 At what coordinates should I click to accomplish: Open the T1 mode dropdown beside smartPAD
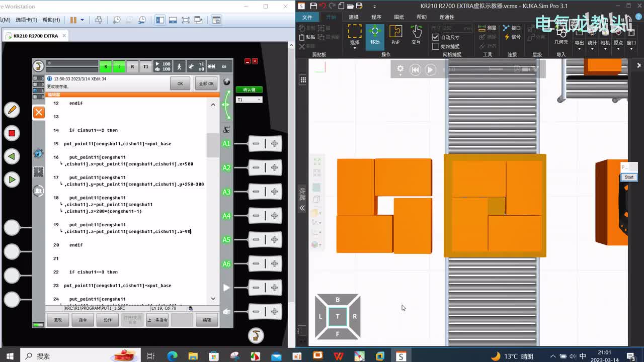(249, 100)
